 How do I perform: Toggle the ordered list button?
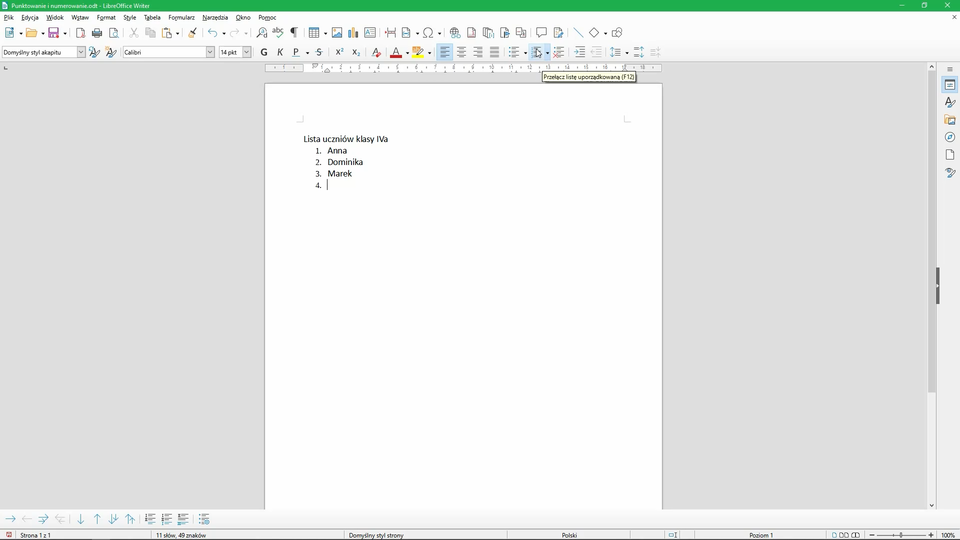coord(537,52)
